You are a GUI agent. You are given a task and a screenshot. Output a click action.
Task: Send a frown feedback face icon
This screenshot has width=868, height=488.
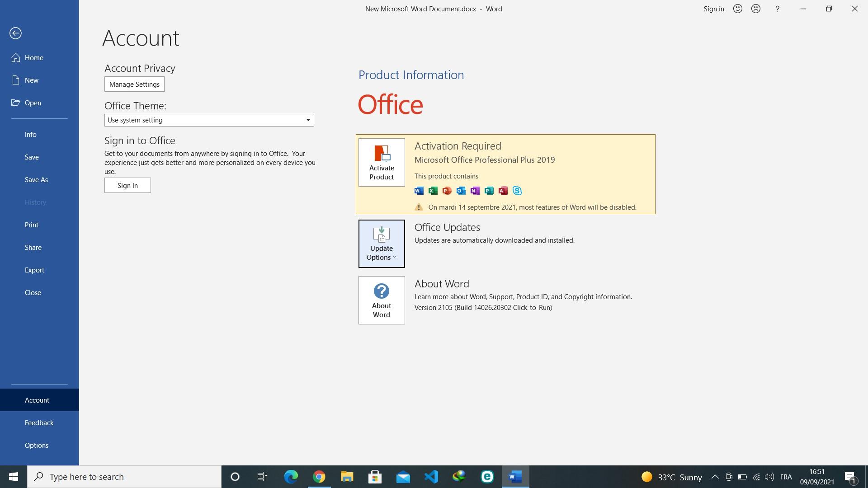tap(756, 9)
